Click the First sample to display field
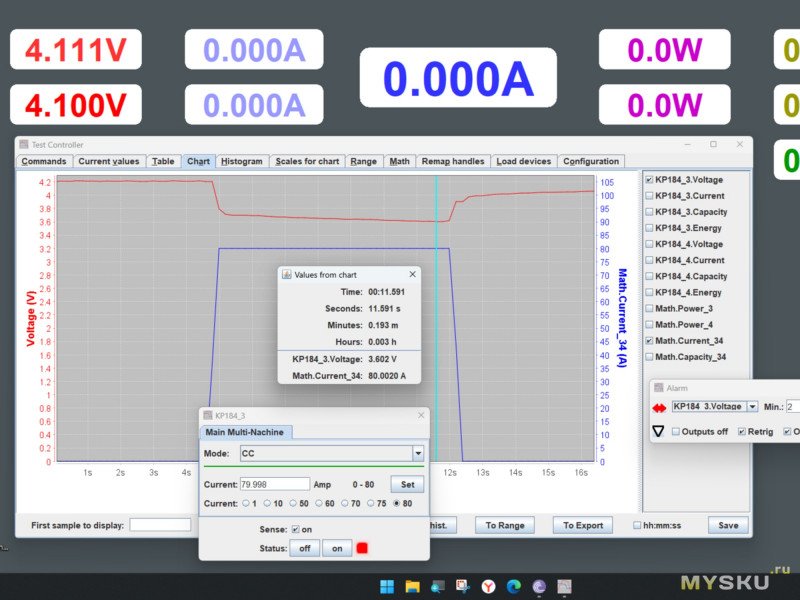This screenshot has width=800, height=600. 159,525
